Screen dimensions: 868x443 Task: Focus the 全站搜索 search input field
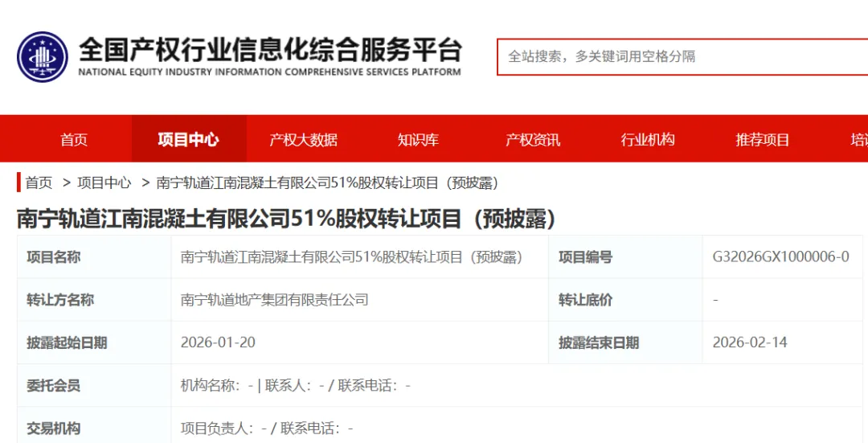pos(682,56)
